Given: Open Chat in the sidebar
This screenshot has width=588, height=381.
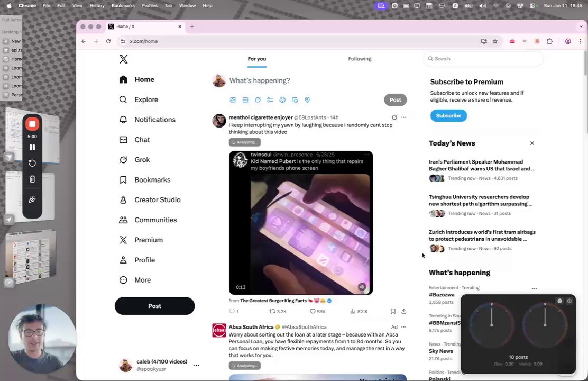Looking at the screenshot, I should 135,140.
